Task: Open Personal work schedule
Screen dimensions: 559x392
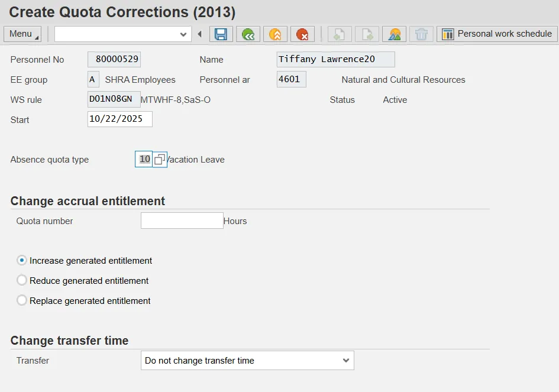Action: [497, 34]
